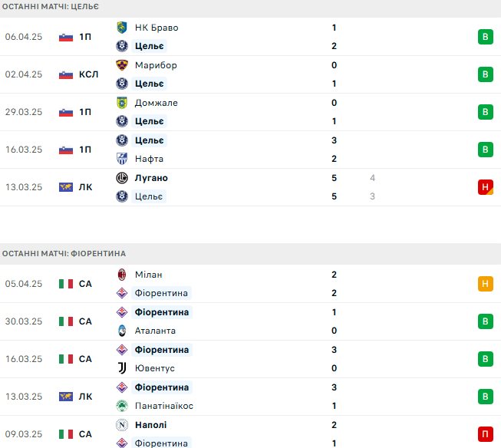Click the Milan club crest
The image size is (501, 448).
point(122,275)
